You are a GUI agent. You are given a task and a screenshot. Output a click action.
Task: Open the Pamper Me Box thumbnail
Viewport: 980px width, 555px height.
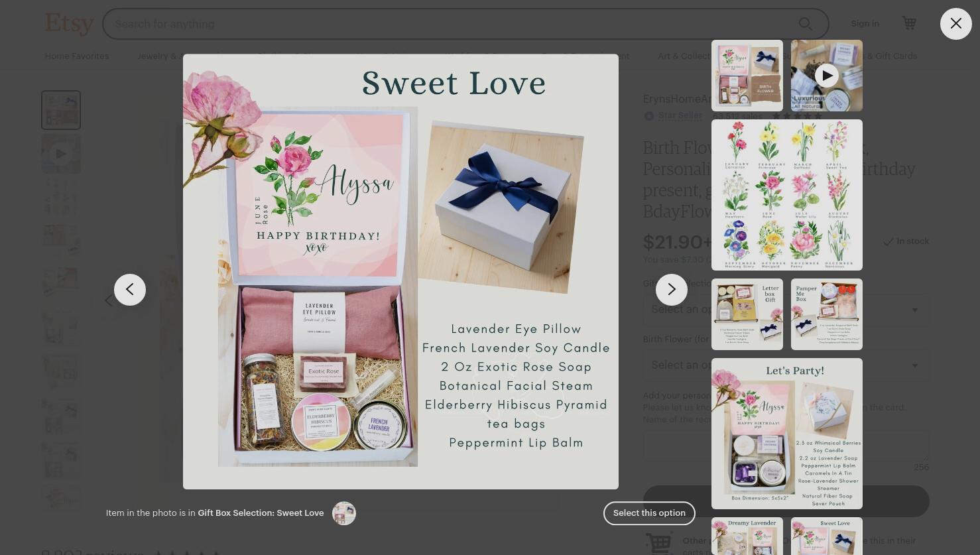tap(827, 314)
